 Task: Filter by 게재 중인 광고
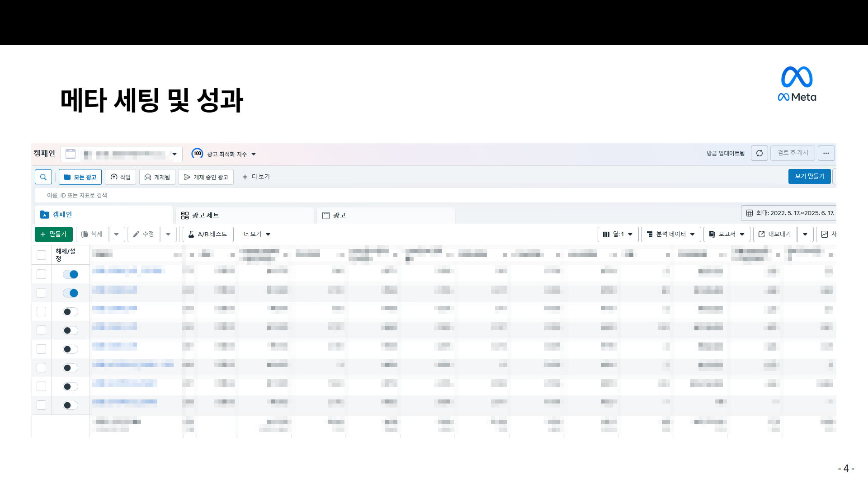[206, 177]
